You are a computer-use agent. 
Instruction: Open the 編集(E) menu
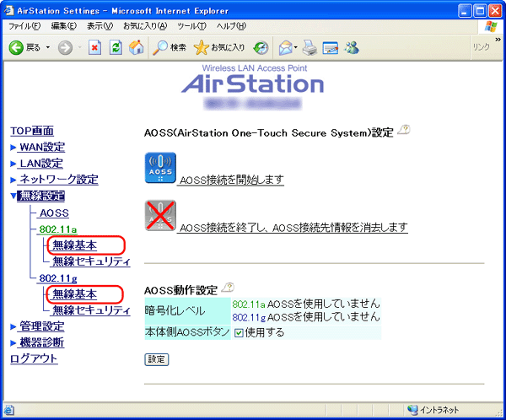click(64, 26)
